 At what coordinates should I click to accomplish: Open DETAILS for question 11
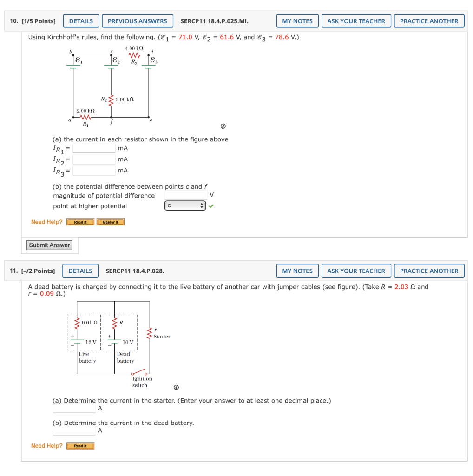click(80, 271)
